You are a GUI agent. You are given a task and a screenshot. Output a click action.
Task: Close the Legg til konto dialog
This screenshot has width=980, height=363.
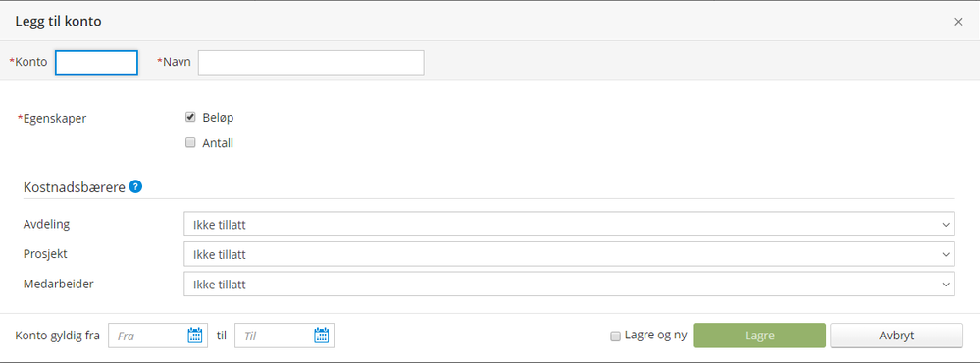coord(958,22)
